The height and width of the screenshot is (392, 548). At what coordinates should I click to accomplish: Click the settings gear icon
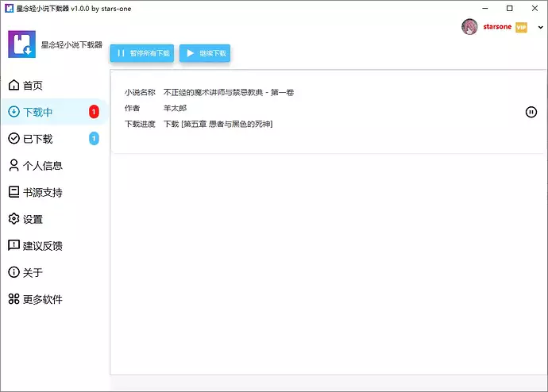14,219
